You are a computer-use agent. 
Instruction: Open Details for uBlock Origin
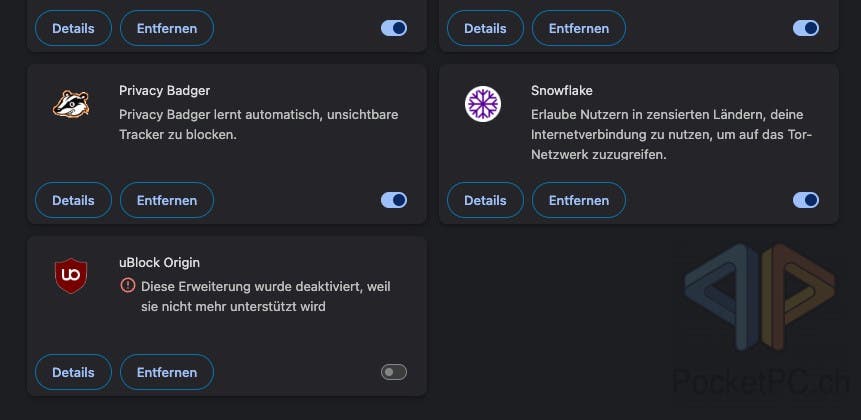(73, 372)
